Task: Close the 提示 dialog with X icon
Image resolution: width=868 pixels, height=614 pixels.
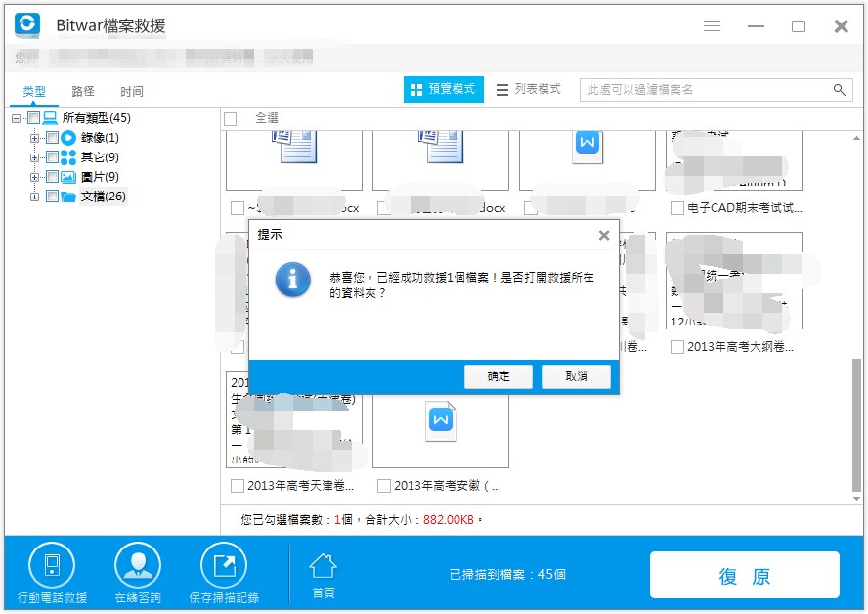Action: [604, 235]
